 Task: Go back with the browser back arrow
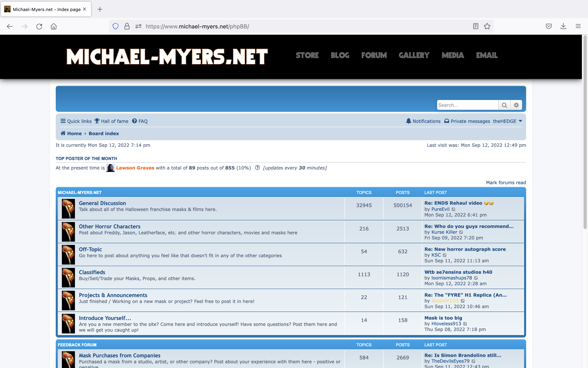(x=10, y=26)
